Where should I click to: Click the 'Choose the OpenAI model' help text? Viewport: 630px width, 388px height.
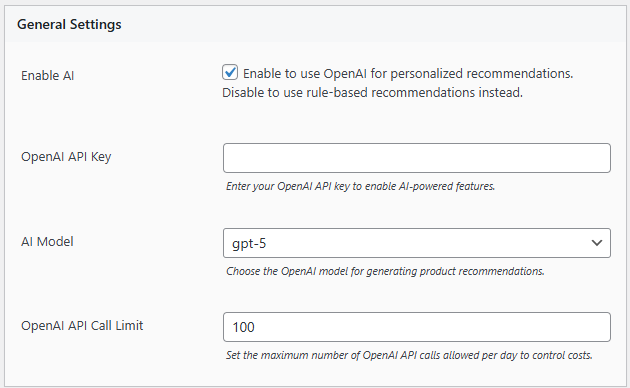(385, 271)
